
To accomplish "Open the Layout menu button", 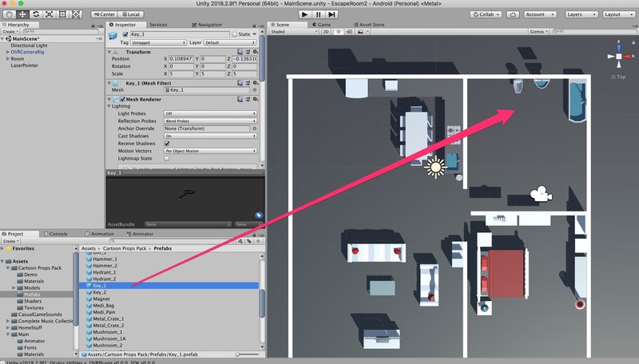I will click(x=618, y=14).
